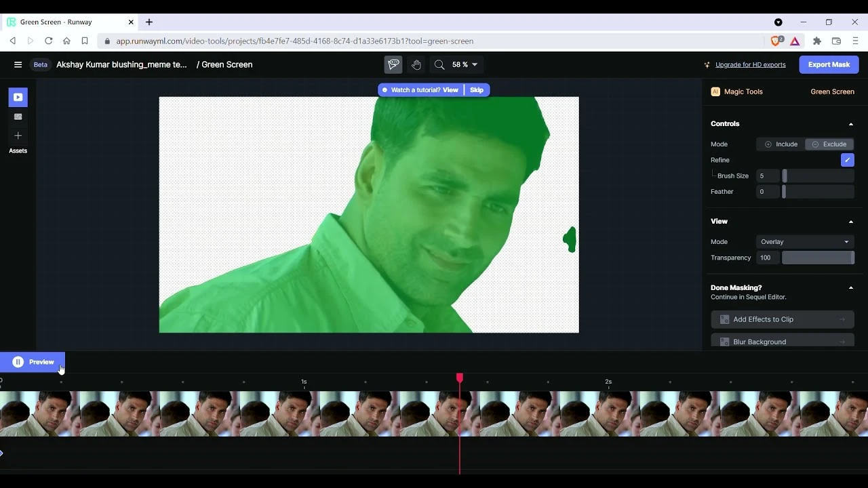Select Include mask mode
The height and width of the screenshot is (488, 868).
point(781,144)
